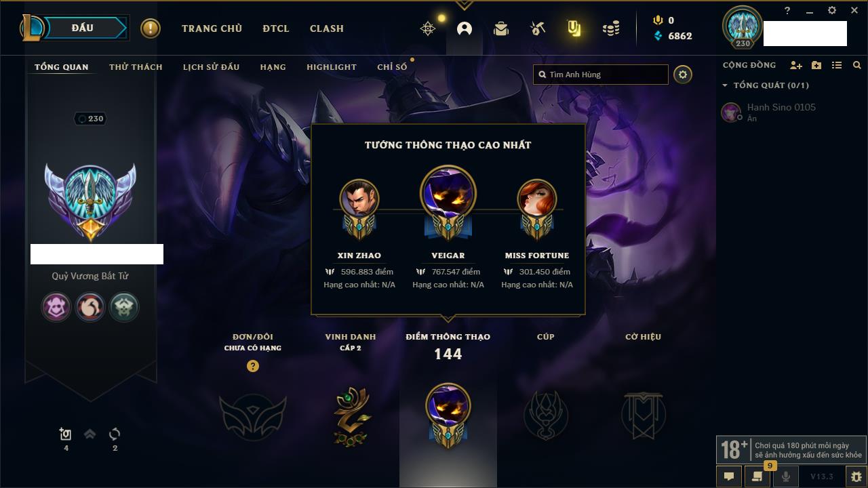Open the Loot crafting hammer icon

pyautogui.click(x=538, y=28)
